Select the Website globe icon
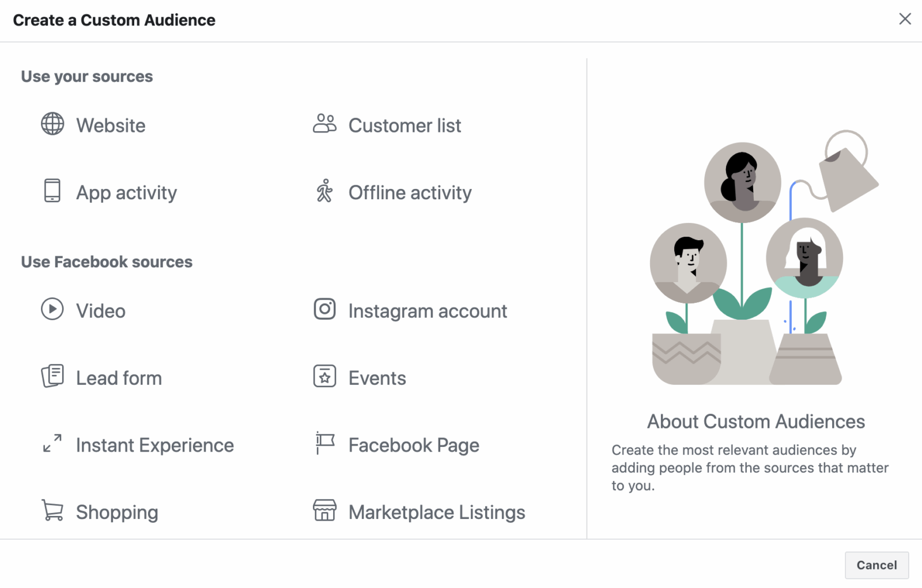 53,124
